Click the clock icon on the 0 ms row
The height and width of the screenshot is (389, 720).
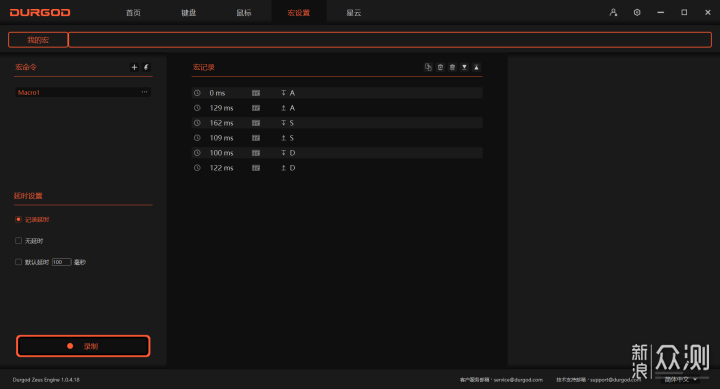[197, 93]
